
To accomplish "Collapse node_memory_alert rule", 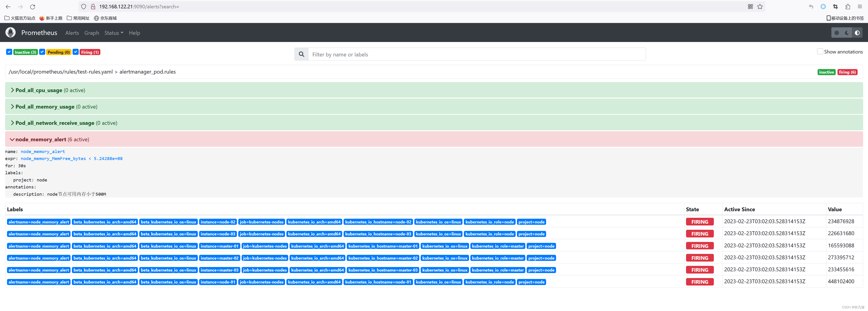I will [434, 139].
